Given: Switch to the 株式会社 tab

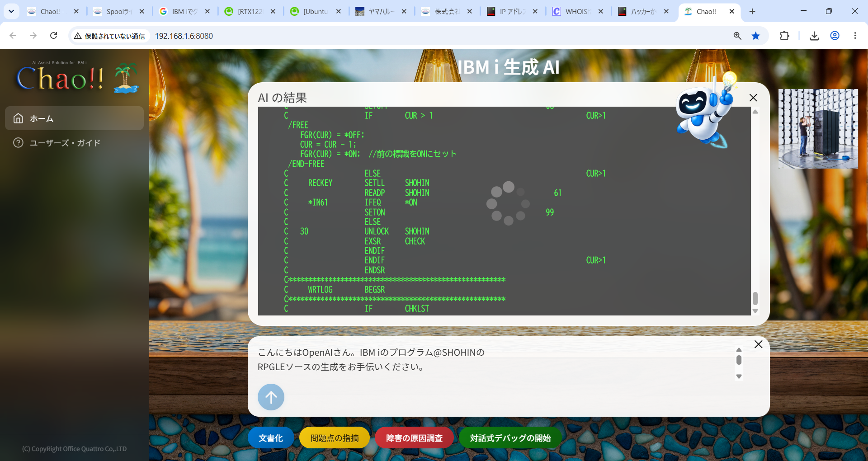Looking at the screenshot, I should click(447, 11).
